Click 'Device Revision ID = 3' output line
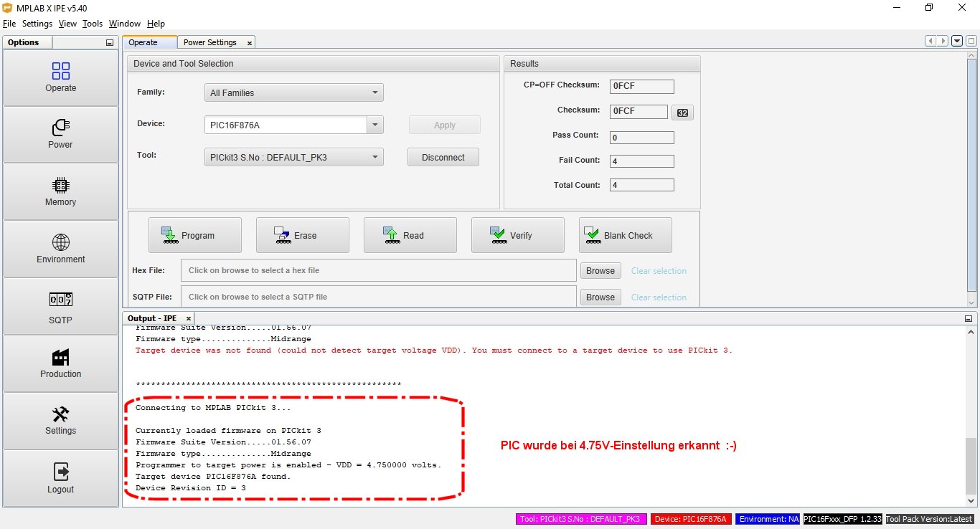980x529 pixels. 191,488
